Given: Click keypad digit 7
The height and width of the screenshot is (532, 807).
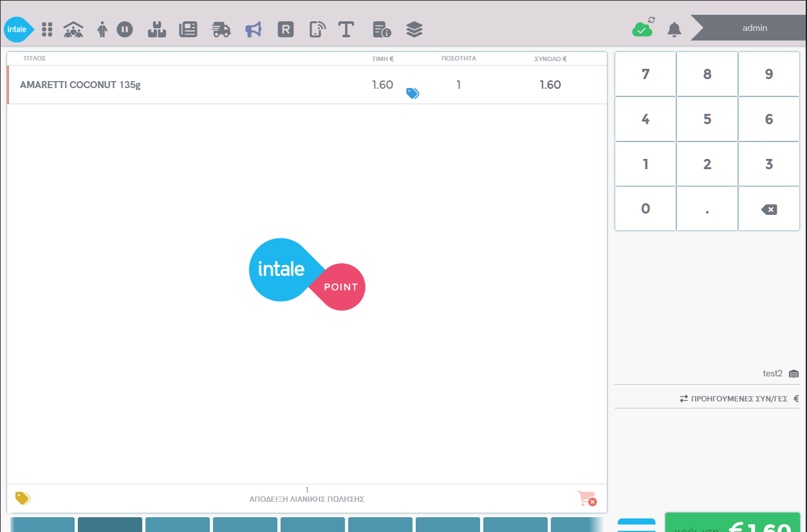Looking at the screenshot, I should point(645,74).
